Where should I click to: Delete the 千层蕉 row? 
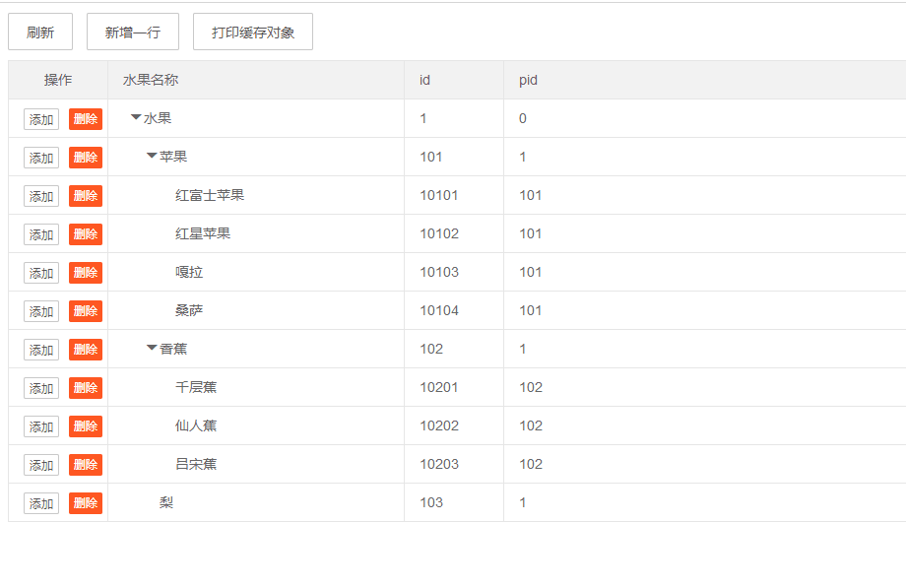point(86,388)
